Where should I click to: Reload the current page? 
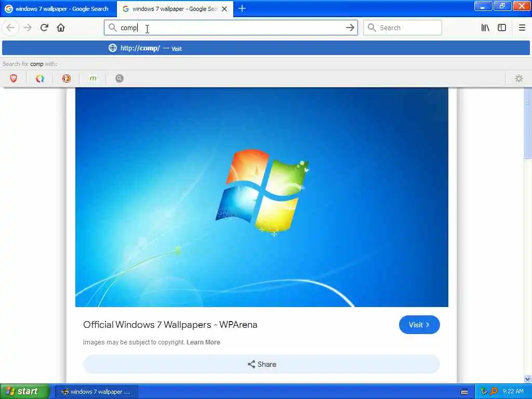pos(44,28)
